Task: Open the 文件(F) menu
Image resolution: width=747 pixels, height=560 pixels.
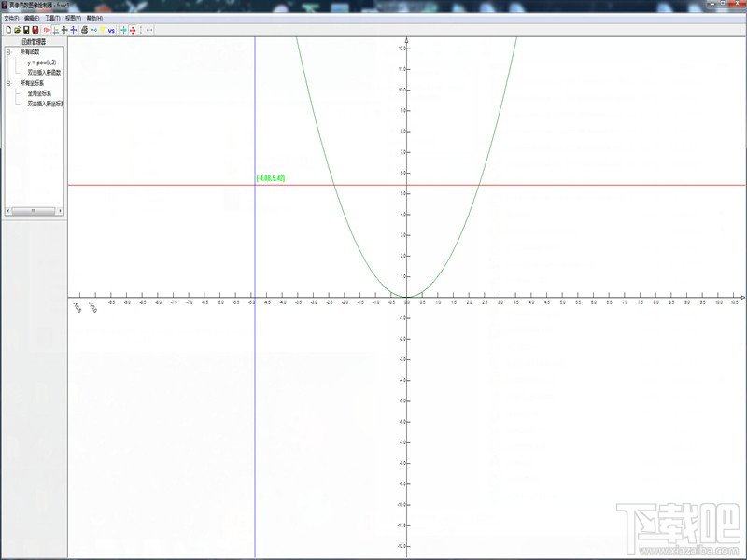Action: tap(11, 18)
